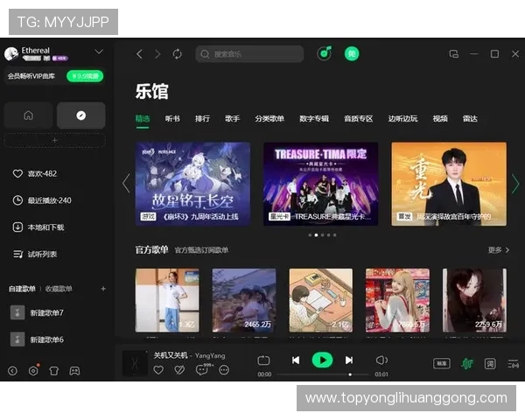Open the 音质专区 tab
The width and height of the screenshot is (525, 420).
(359, 119)
